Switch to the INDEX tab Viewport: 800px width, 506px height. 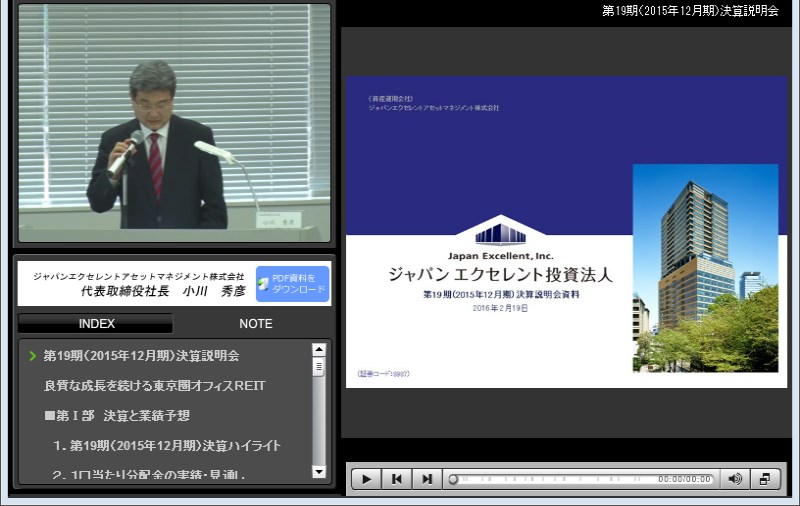[x=96, y=323]
